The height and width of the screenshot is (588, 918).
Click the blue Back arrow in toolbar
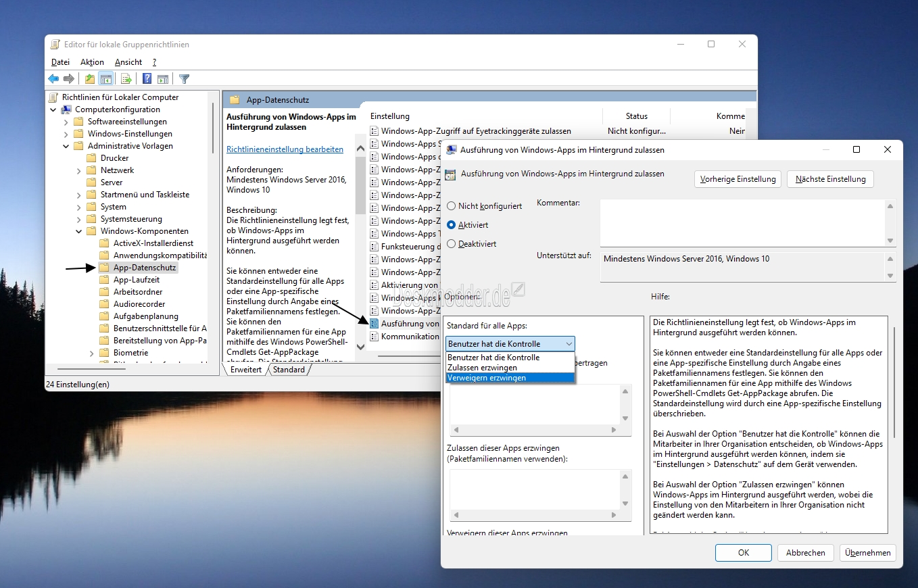53,79
